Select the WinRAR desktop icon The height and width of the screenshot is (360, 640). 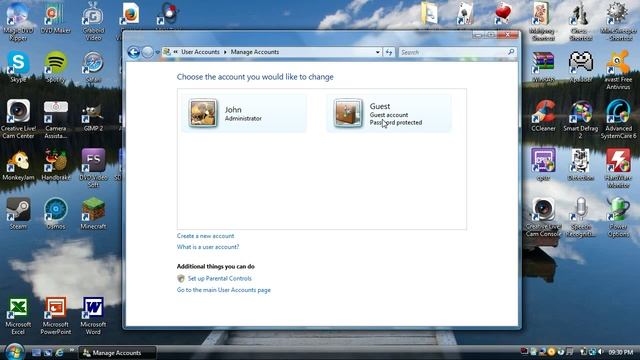tap(543, 67)
